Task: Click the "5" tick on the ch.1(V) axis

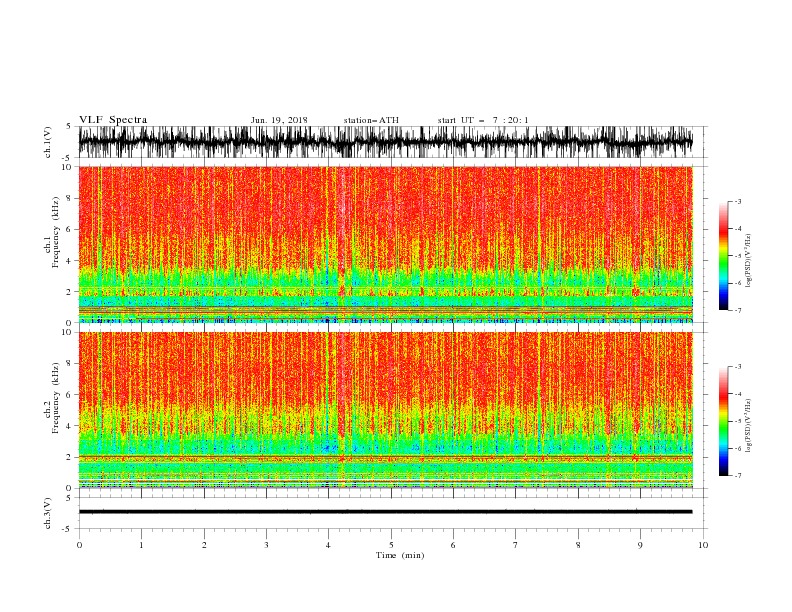Action: coord(70,126)
